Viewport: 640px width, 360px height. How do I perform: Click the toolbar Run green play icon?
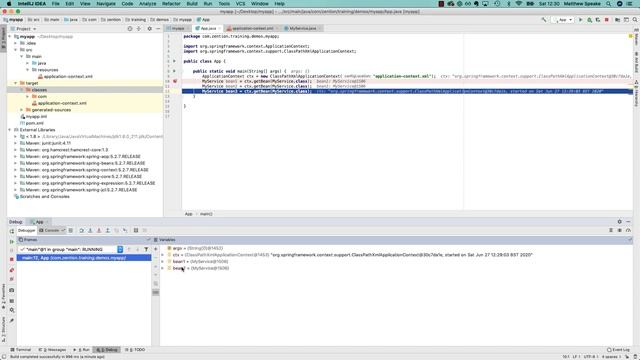pos(580,20)
